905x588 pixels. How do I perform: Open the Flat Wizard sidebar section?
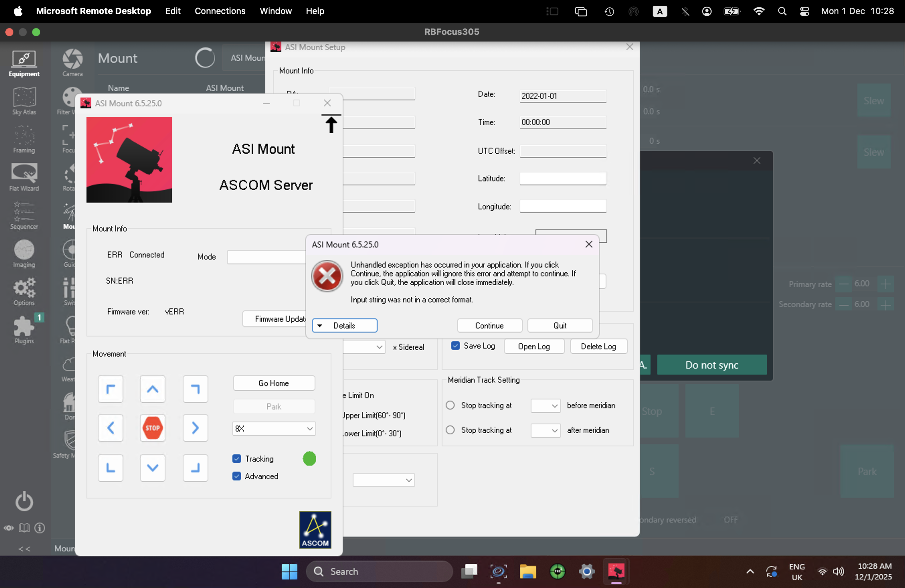pos(24,177)
